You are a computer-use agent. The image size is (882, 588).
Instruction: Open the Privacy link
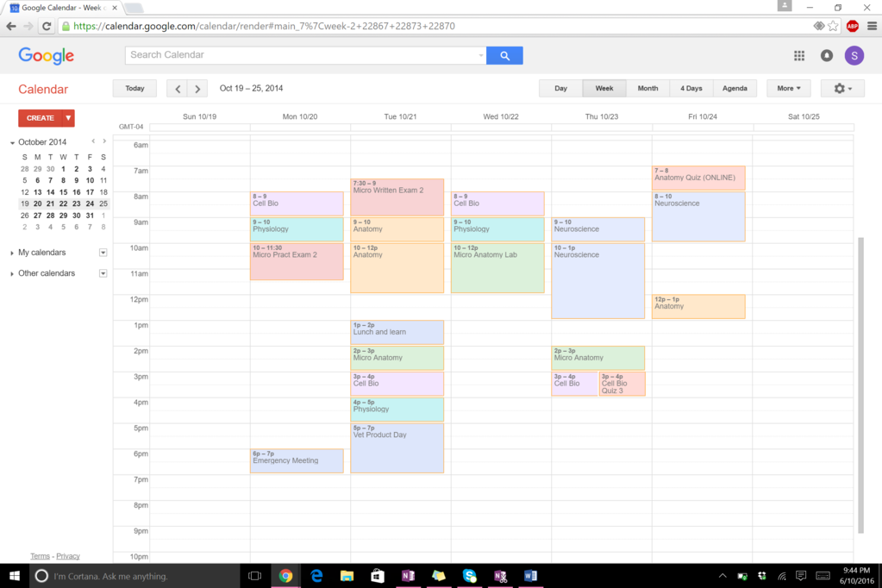(x=68, y=556)
